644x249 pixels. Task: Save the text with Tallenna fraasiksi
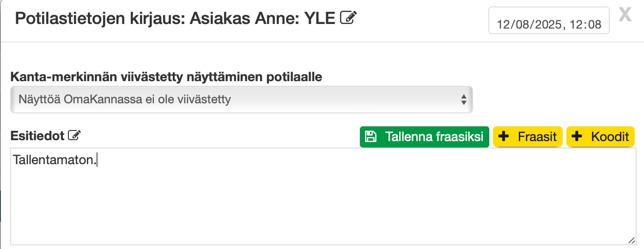click(424, 137)
